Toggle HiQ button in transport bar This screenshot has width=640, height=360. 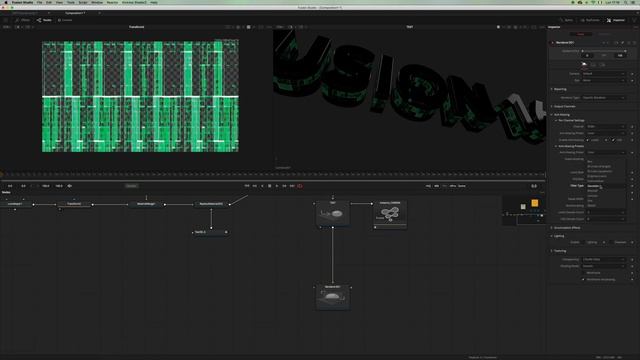(428, 186)
